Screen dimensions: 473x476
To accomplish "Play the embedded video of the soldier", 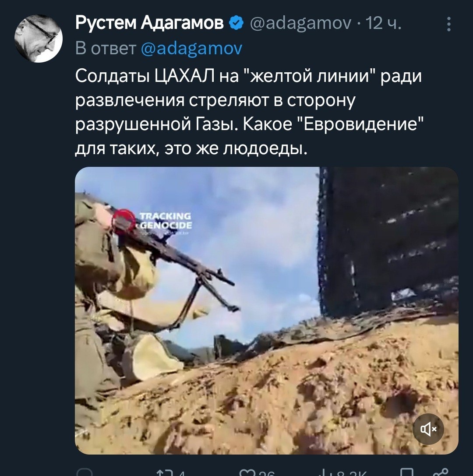I will tap(267, 310).
